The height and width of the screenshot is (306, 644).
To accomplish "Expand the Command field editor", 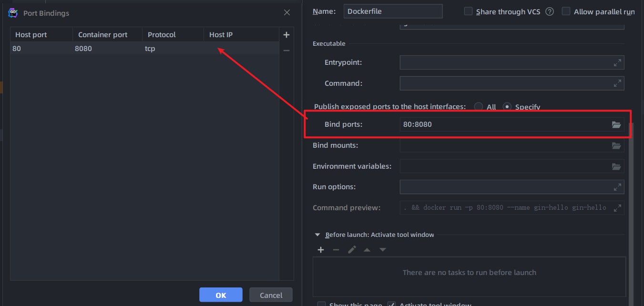I will coord(617,83).
